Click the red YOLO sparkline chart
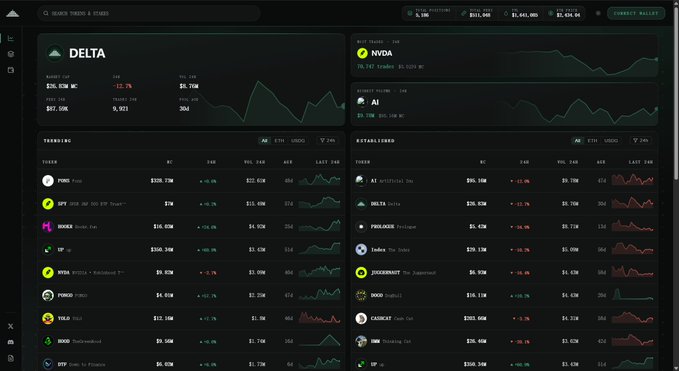 tap(320, 318)
